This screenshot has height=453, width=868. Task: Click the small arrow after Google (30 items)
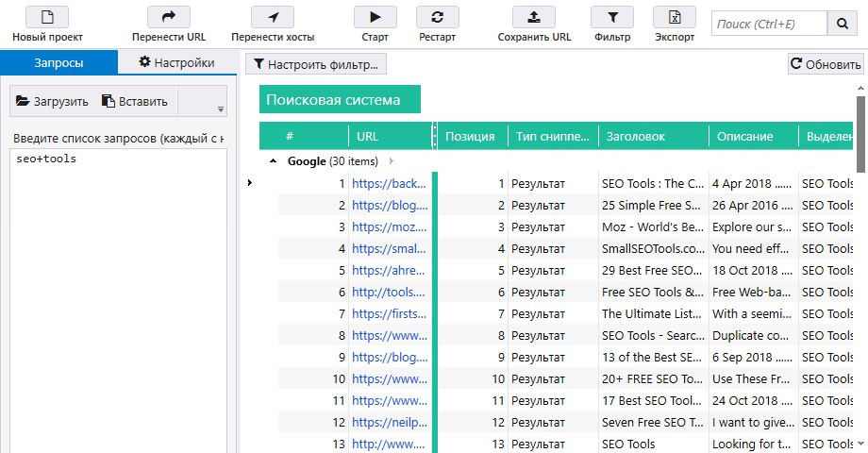(x=392, y=161)
